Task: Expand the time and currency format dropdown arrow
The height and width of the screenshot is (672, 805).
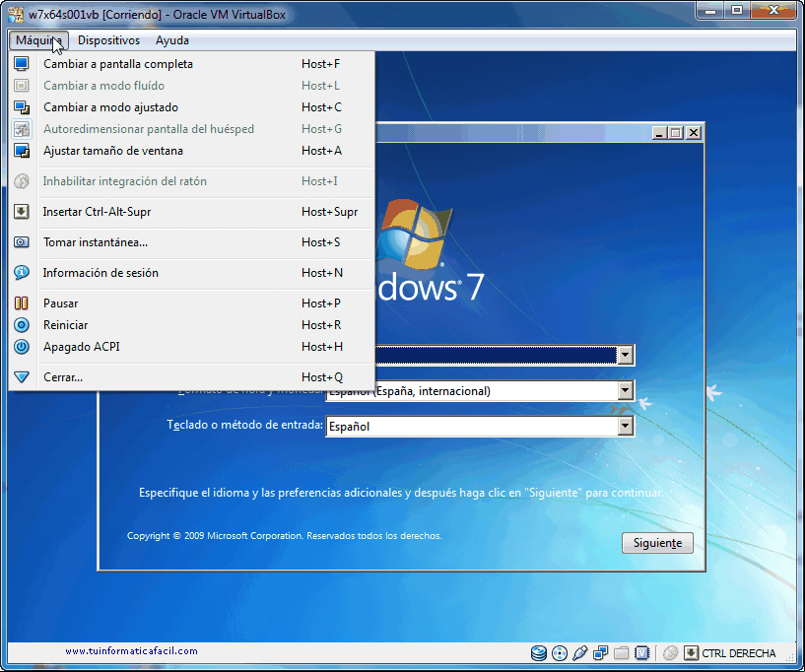Action: tap(625, 390)
